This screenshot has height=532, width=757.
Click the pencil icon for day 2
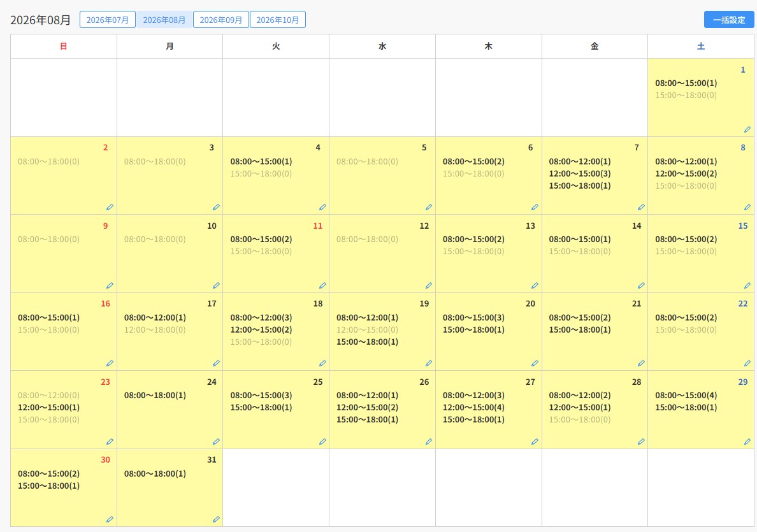coord(110,207)
